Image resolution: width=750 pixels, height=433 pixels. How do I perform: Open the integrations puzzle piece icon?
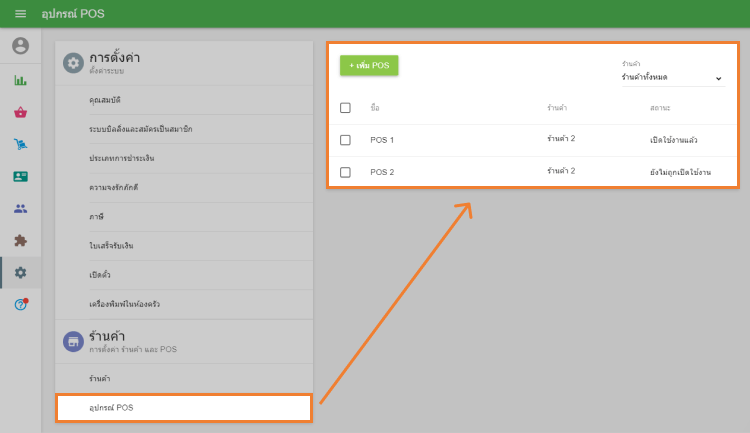click(21, 240)
